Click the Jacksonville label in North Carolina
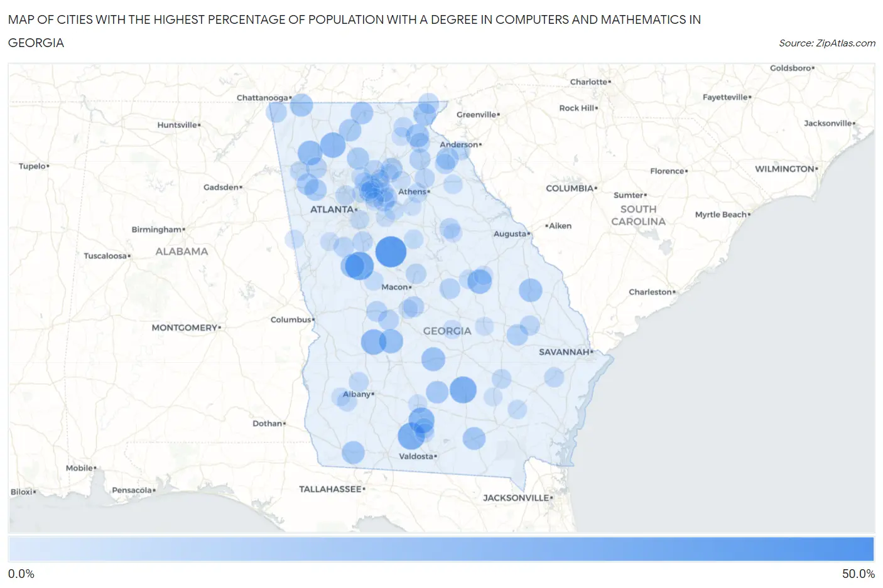883x588 pixels. (x=828, y=124)
